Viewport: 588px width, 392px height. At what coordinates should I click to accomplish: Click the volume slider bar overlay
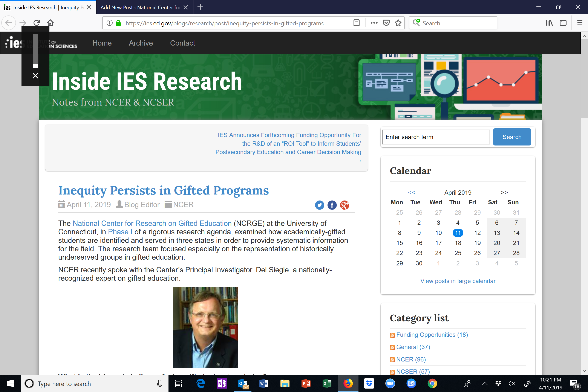[35, 51]
